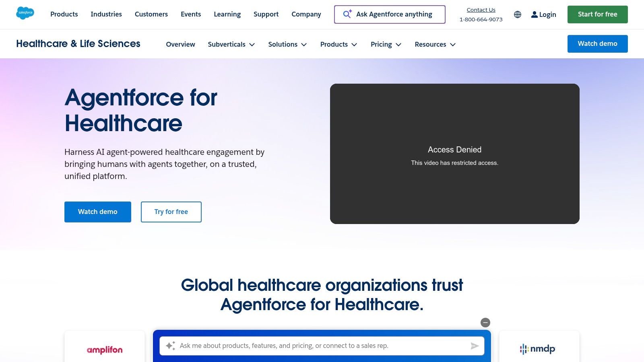Expand the Pricing dropdown

click(386, 44)
